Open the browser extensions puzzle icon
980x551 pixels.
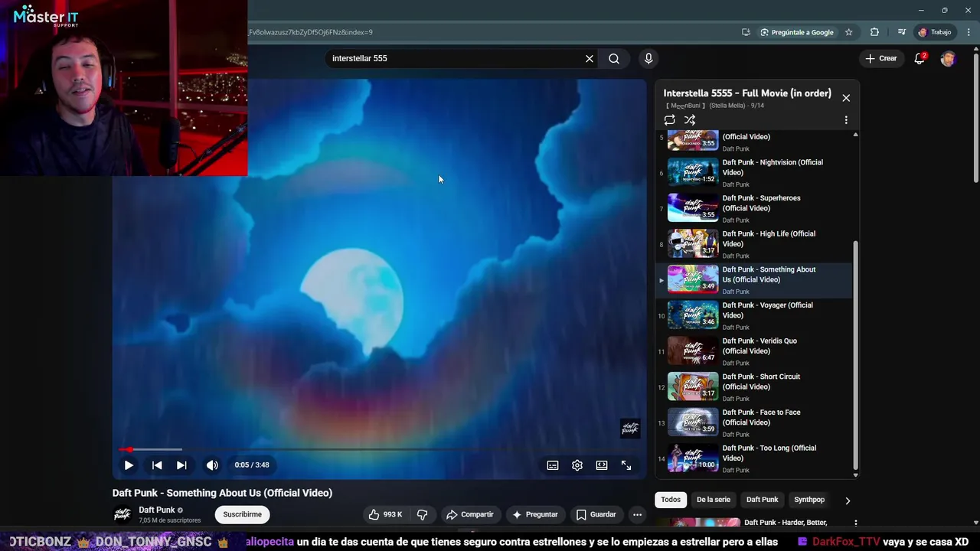tap(874, 32)
